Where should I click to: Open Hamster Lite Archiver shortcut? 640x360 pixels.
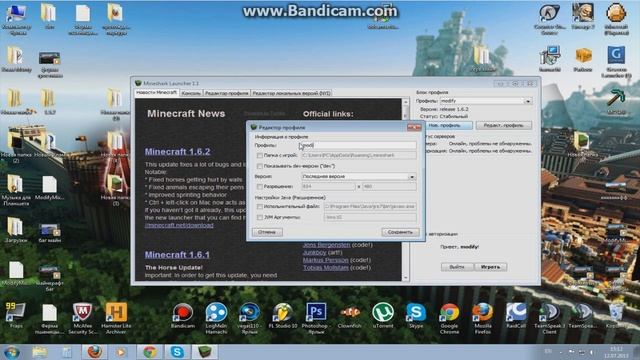pos(116,318)
